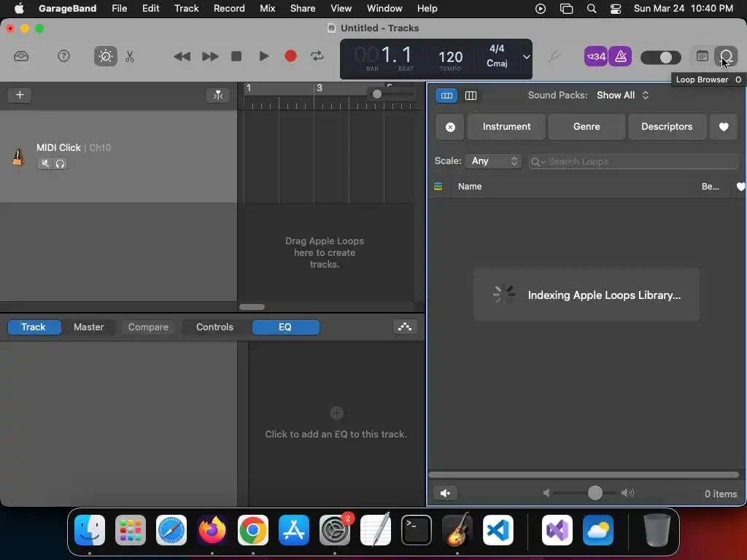Switch to EQ view

285,327
